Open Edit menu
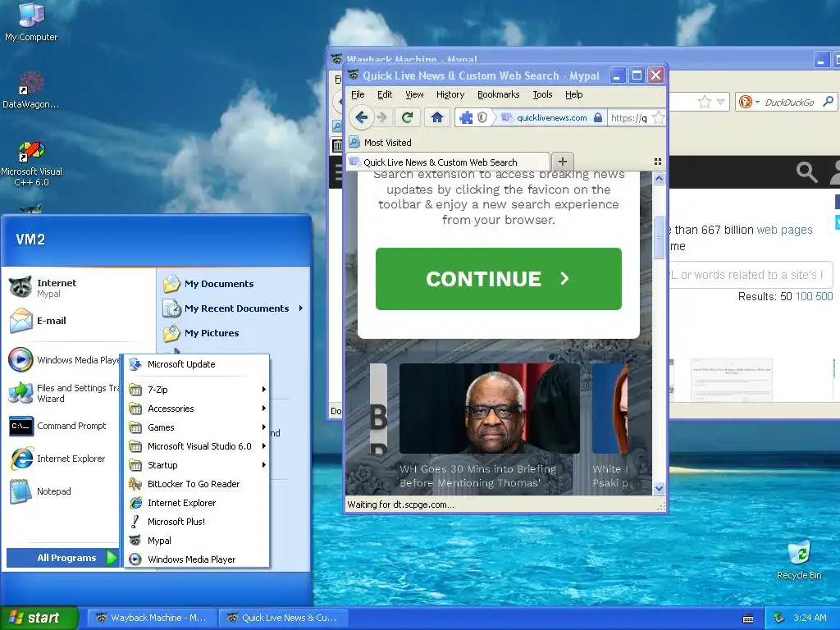840x630 pixels. point(385,94)
